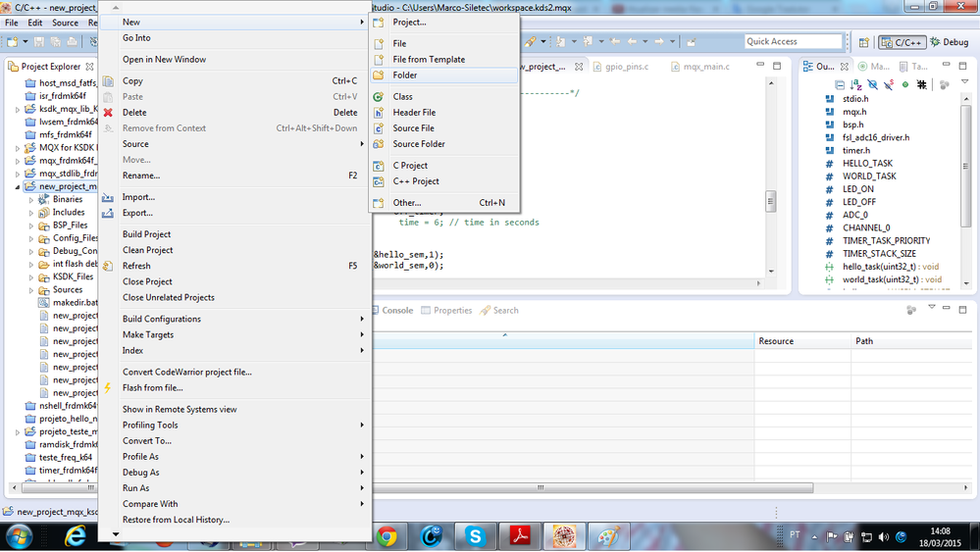This screenshot has height=552, width=980.
Task: Select File from Template entry
Action: [443, 60]
